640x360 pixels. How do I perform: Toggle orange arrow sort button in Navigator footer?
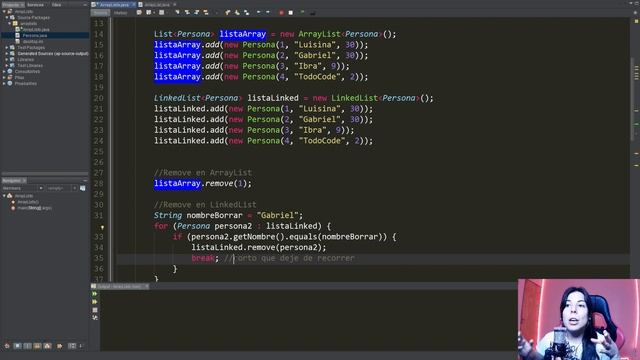[x=60, y=346]
